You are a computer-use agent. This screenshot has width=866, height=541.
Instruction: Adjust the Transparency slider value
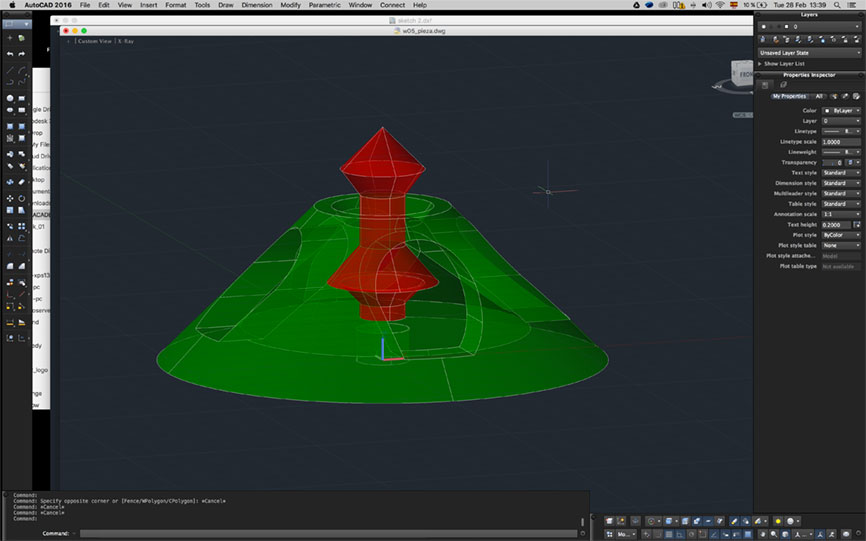pyautogui.click(x=833, y=162)
